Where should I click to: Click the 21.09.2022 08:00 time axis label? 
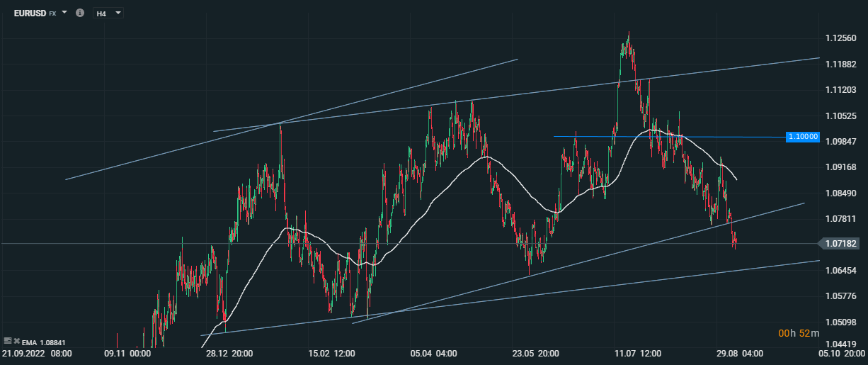point(36,352)
